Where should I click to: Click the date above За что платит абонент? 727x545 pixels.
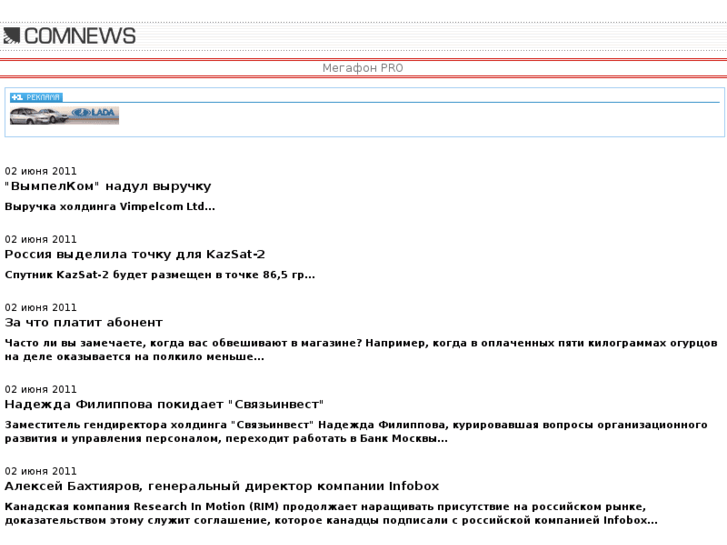click(41, 308)
